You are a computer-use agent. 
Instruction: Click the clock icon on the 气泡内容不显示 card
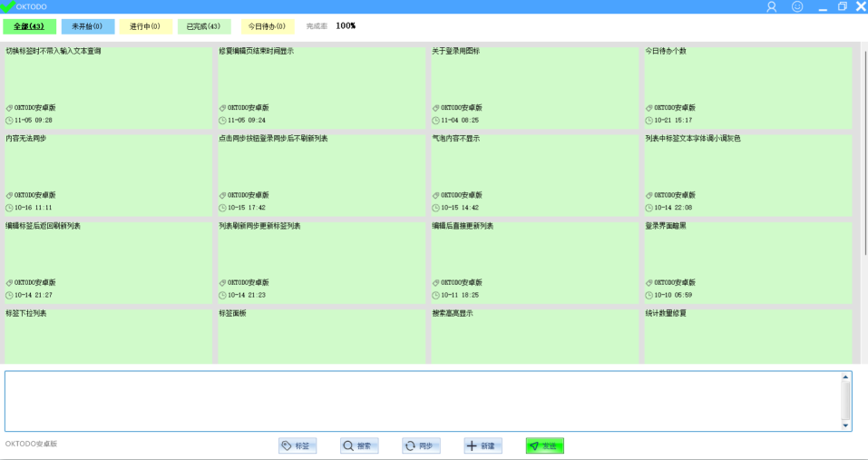pyautogui.click(x=435, y=208)
